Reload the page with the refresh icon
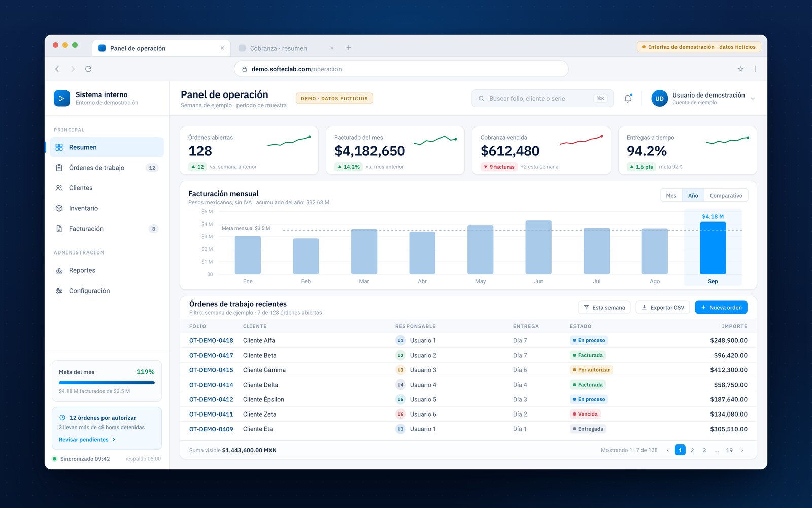Image resolution: width=812 pixels, height=508 pixels. tap(88, 69)
